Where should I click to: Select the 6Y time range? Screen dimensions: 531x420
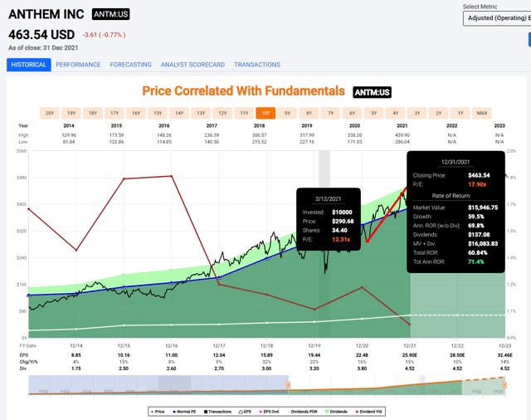pyautogui.click(x=352, y=113)
